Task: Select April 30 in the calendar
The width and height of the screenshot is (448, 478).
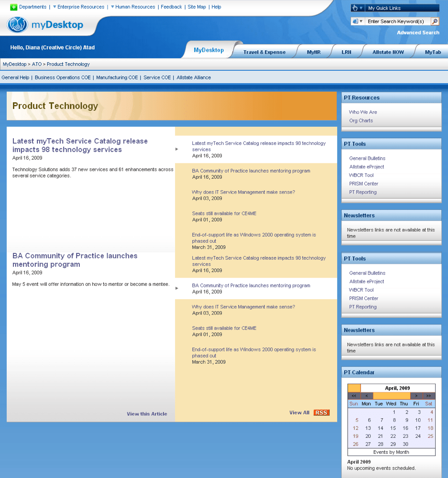Action: click(405, 445)
